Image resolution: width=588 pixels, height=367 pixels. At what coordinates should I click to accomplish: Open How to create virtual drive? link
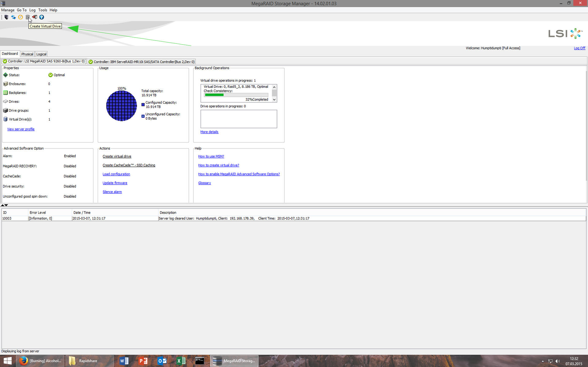tap(218, 165)
